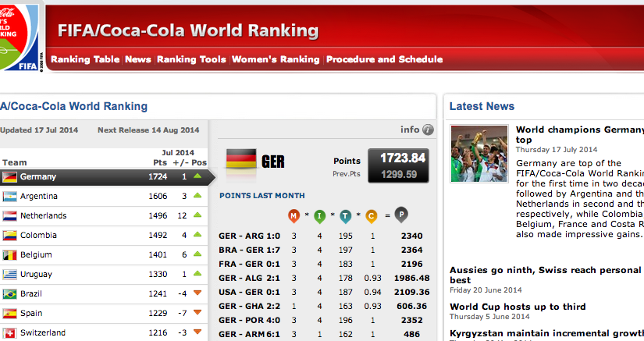Viewport: 644px width, 341px height.
Task: Click the Germany flag in ranking table
Action: [x=9, y=177]
